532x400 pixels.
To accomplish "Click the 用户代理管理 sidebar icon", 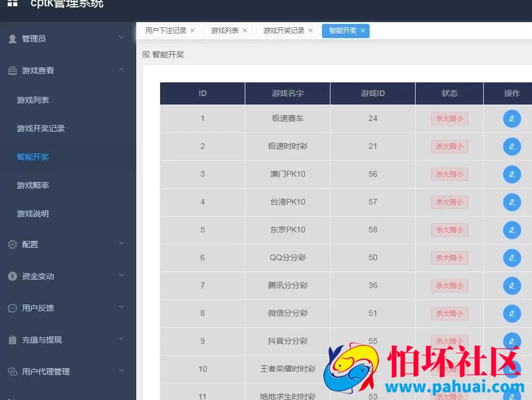I will coord(13,372).
